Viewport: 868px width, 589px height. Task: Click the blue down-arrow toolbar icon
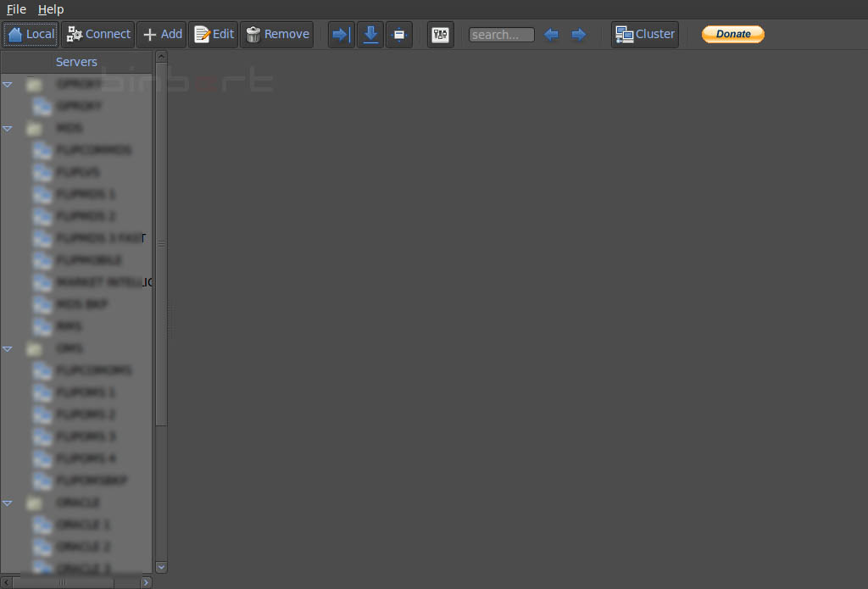pos(370,34)
